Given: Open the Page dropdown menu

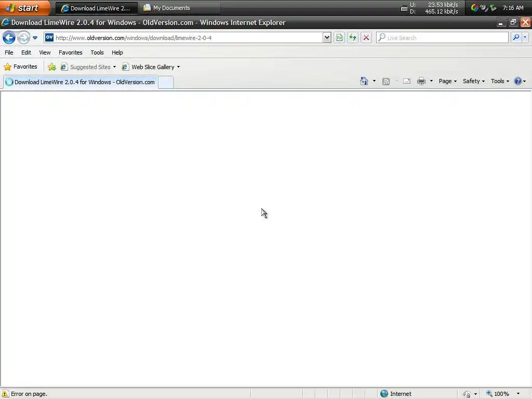Looking at the screenshot, I should click(x=447, y=81).
